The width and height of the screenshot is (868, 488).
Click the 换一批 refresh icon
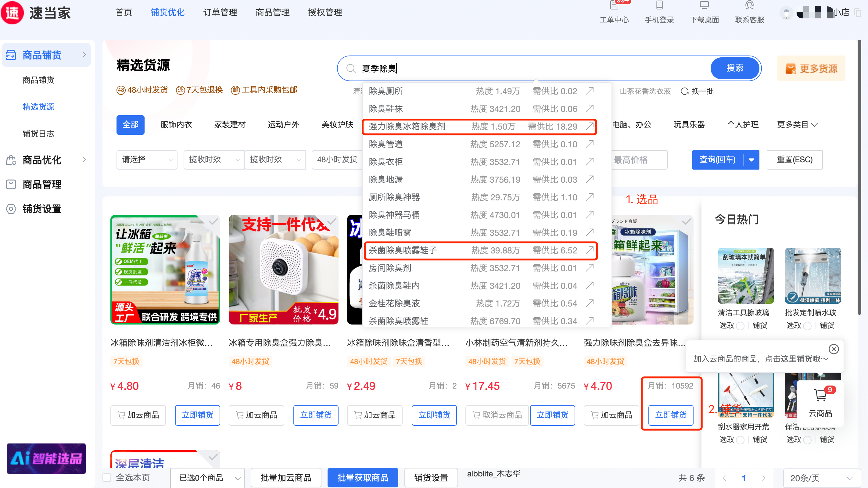(684, 91)
